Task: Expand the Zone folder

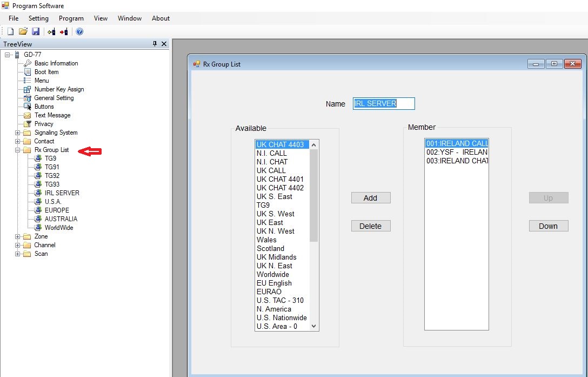Action: 17,236
